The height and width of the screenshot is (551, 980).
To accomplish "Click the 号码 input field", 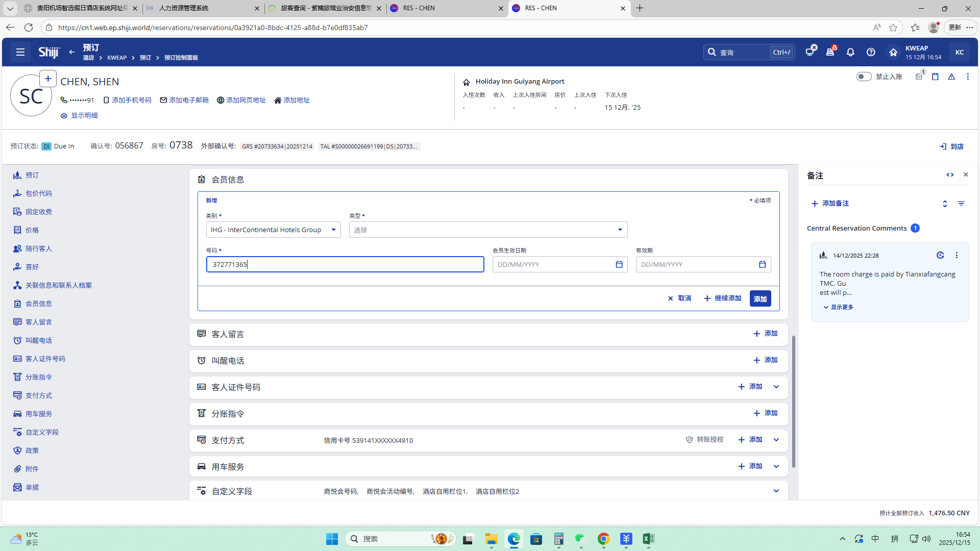I will 345,264.
